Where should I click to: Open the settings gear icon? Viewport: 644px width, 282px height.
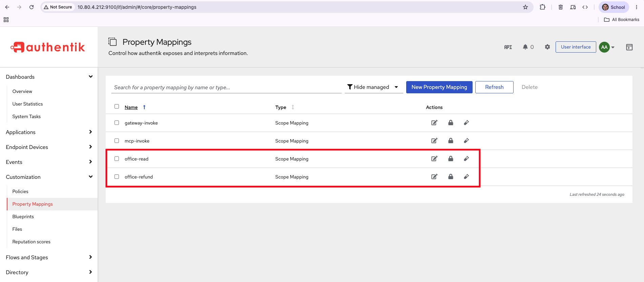[x=547, y=47]
